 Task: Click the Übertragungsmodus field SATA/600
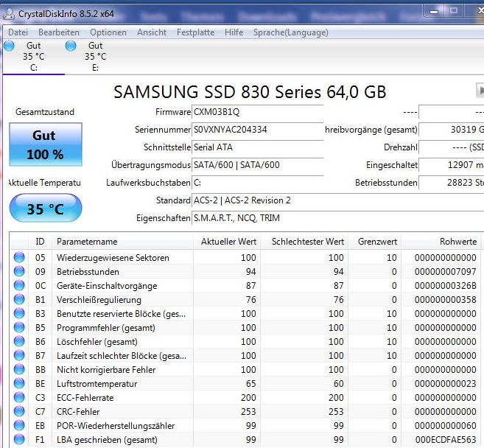tap(257, 165)
